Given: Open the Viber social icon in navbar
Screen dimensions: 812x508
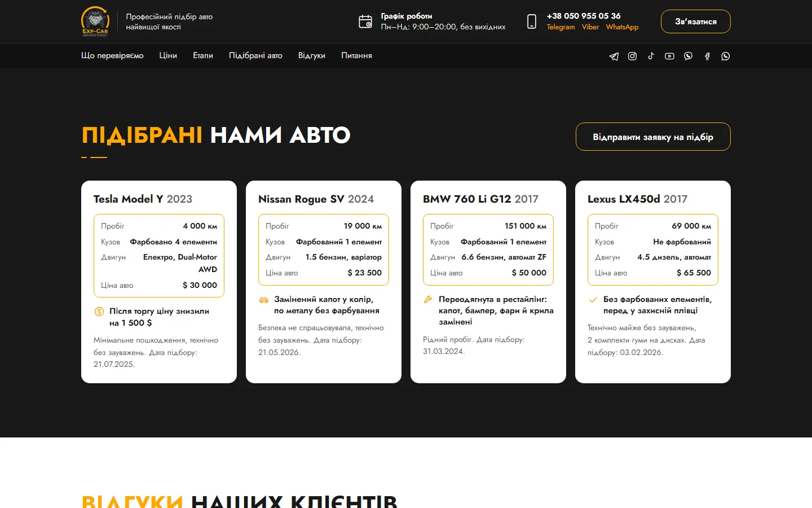Looking at the screenshot, I should (688, 56).
